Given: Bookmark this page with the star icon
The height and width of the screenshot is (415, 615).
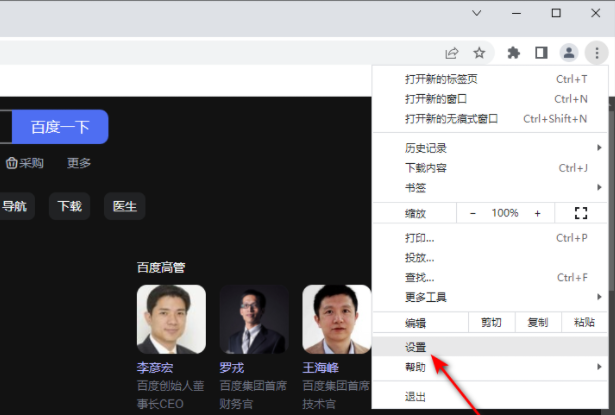Looking at the screenshot, I should pyautogui.click(x=479, y=53).
